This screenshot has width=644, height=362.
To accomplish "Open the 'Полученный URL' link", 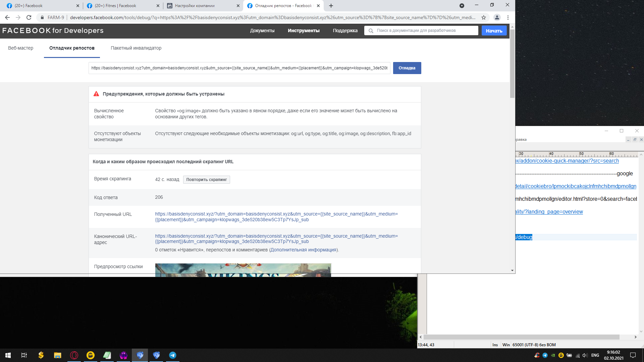I will point(276,217).
